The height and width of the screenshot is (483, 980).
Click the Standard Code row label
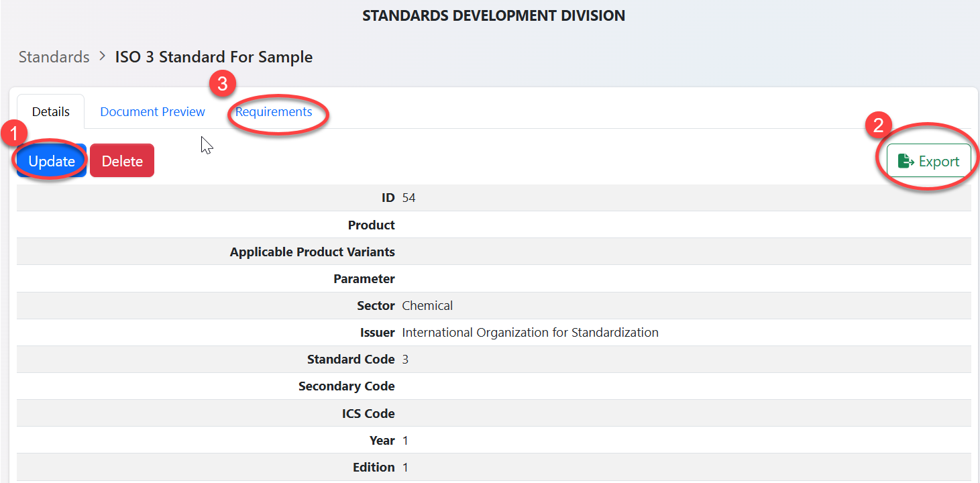click(x=350, y=360)
